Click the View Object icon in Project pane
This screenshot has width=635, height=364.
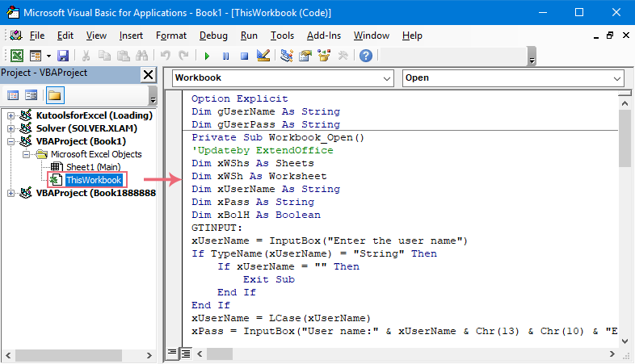pyautogui.click(x=32, y=95)
